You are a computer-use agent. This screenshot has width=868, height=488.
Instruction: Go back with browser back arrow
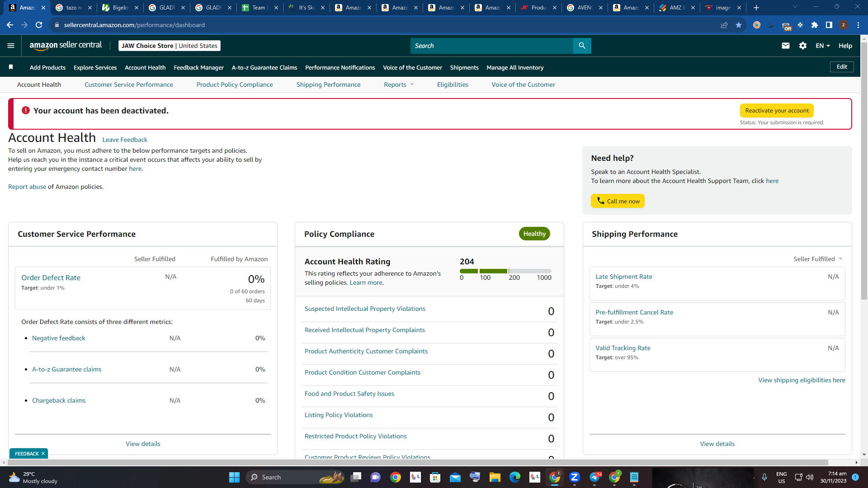(x=10, y=25)
